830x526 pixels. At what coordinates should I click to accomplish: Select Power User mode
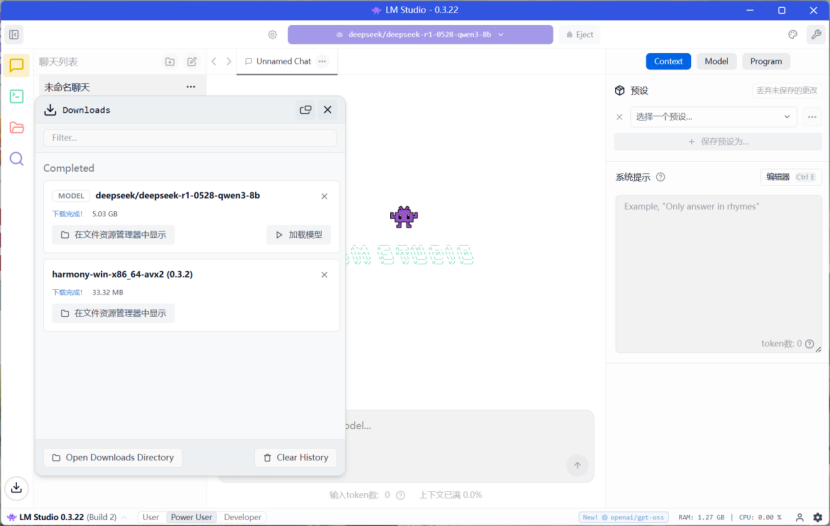[x=191, y=517]
